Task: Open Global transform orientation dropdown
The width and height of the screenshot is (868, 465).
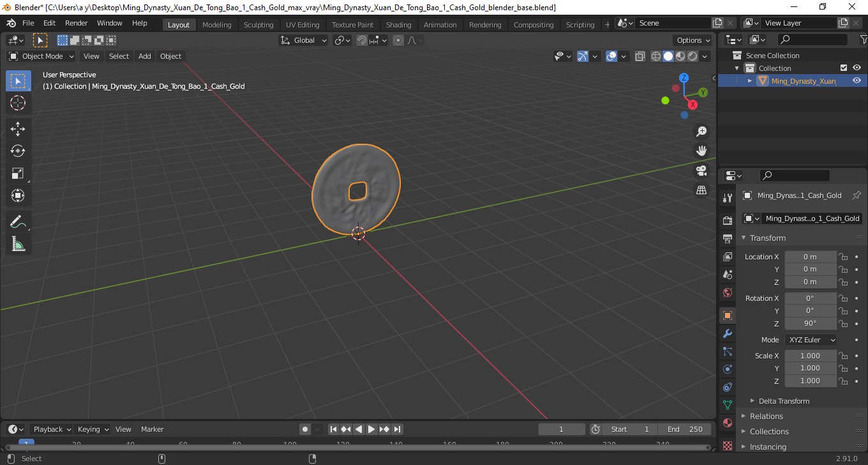Action: click(x=304, y=40)
